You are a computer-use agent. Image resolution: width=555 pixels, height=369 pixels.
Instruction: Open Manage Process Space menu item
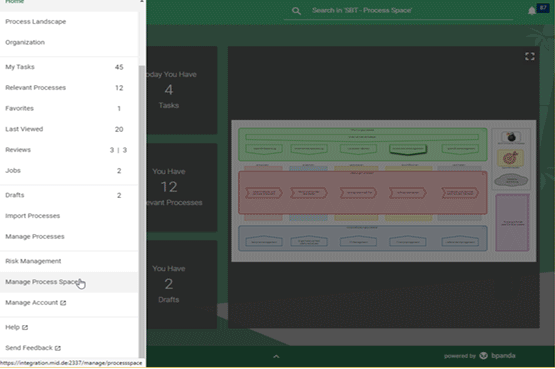[69, 282]
